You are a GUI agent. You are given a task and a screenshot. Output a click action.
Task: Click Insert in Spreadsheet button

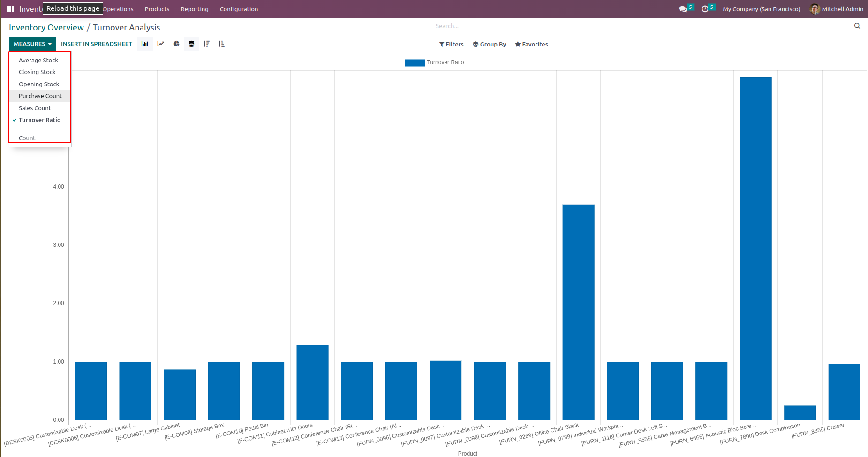tap(97, 44)
